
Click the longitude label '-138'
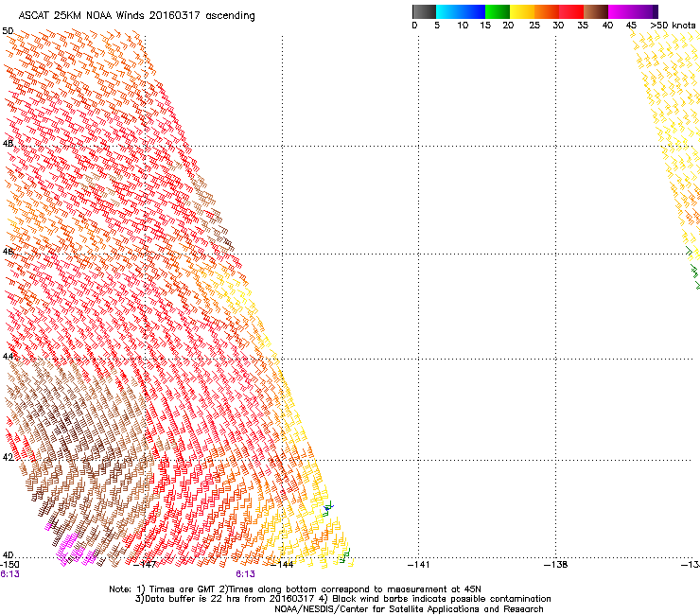tap(555, 565)
